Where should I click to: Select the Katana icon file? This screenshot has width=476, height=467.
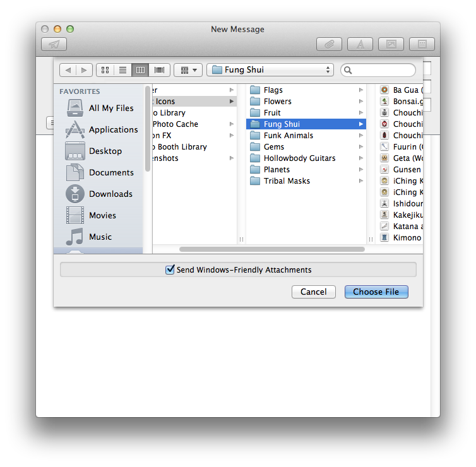(399, 227)
